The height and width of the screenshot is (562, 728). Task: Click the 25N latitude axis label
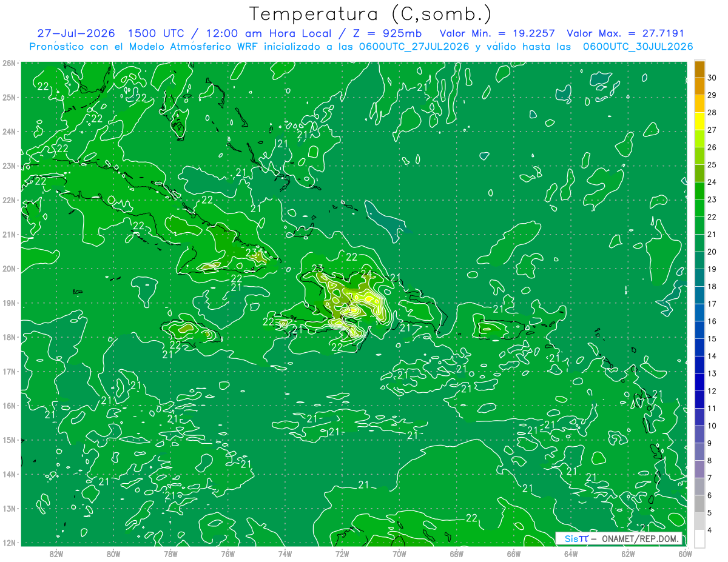(x=8, y=97)
